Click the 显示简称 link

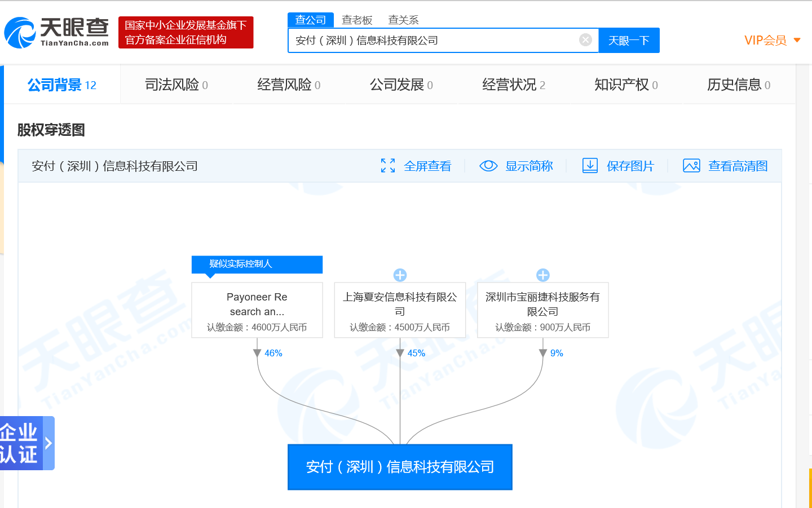(x=529, y=166)
